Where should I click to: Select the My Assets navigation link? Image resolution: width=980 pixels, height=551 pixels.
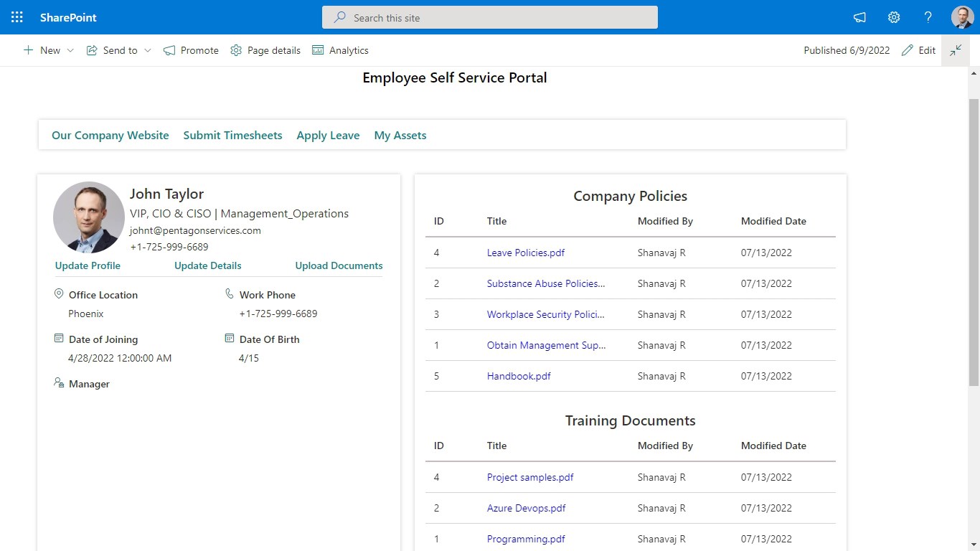click(x=400, y=135)
